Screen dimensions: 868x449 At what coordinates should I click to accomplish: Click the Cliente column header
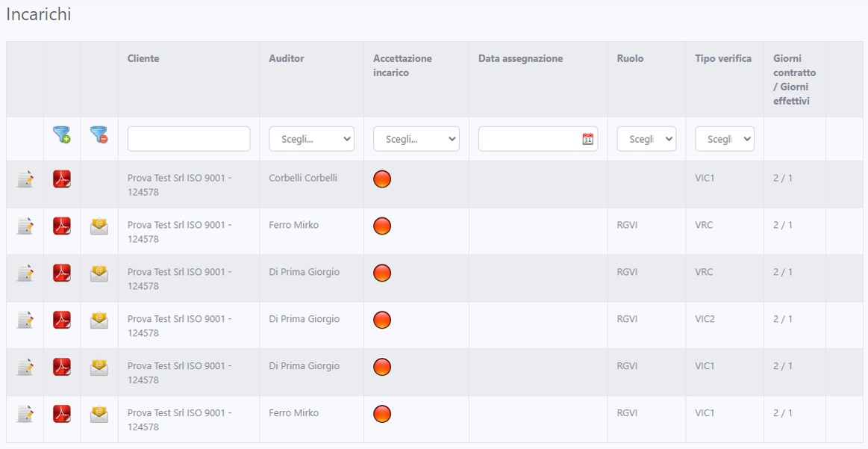click(143, 58)
